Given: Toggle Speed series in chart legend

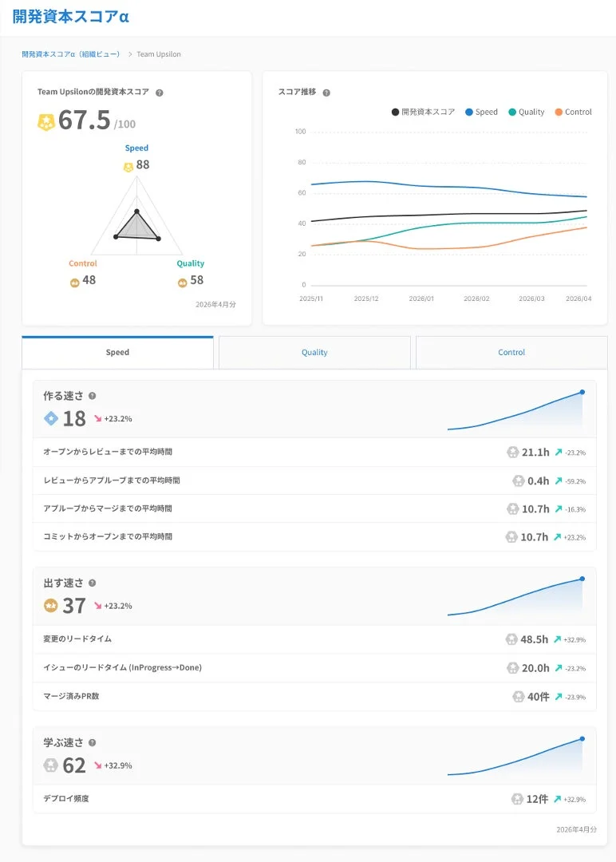Looking at the screenshot, I should [481, 113].
